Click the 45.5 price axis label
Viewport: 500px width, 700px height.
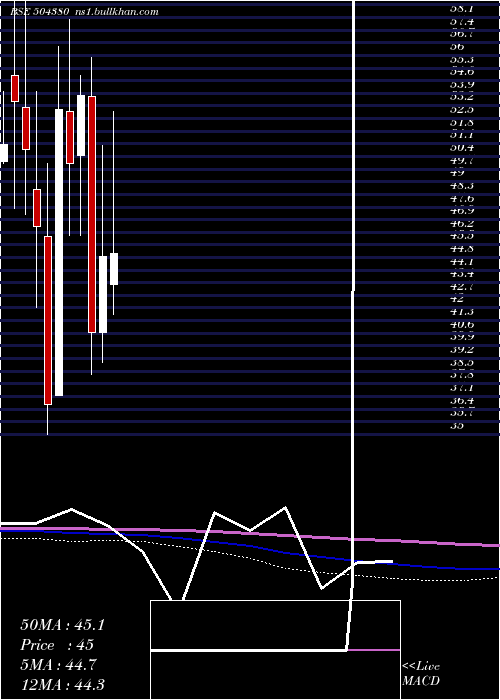point(462,236)
